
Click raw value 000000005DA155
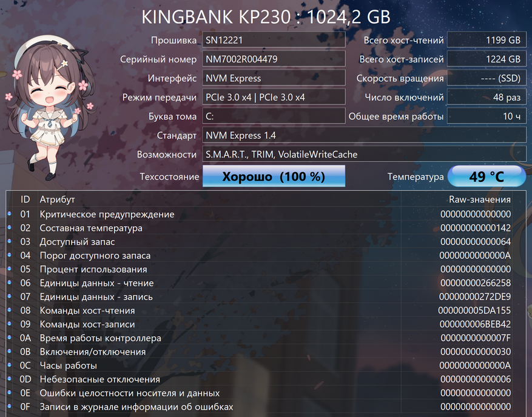click(474, 310)
